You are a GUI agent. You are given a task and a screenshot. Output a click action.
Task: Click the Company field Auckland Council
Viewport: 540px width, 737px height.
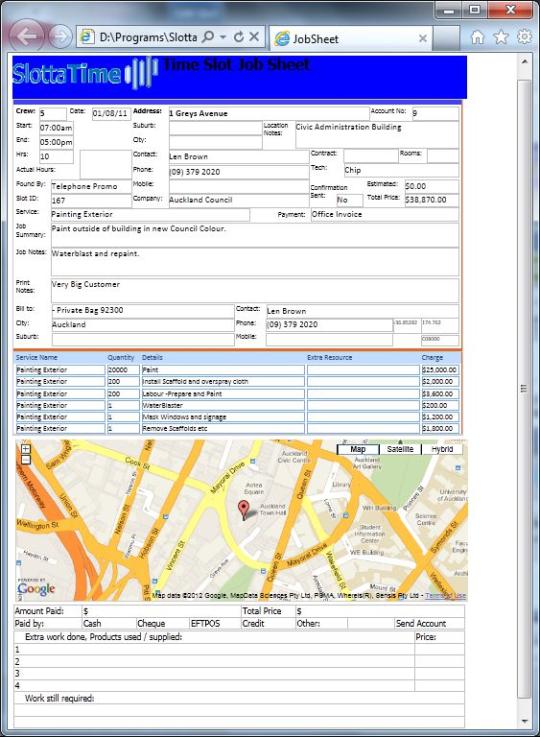point(239,200)
